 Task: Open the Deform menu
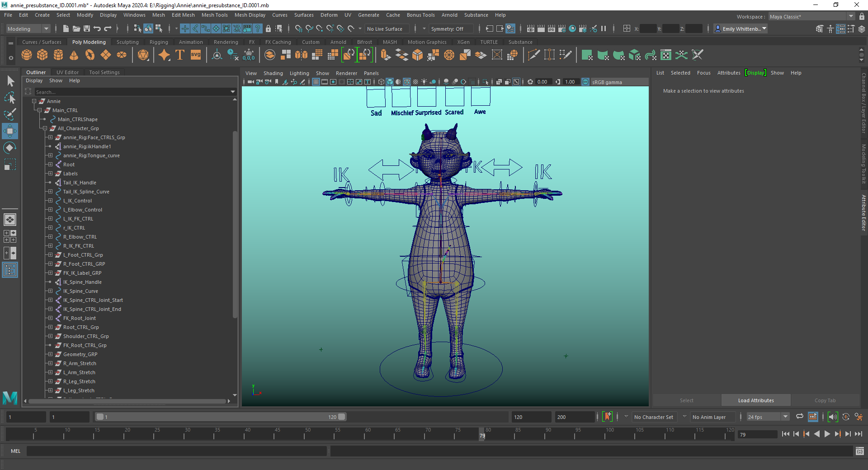pyautogui.click(x=329, y=15)
